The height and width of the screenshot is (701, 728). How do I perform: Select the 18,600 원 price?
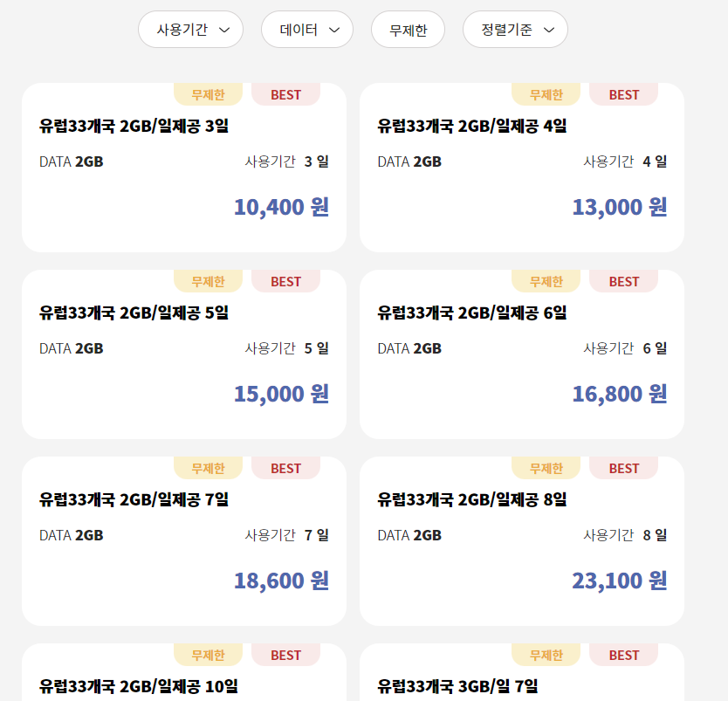(x=280, y=581)
